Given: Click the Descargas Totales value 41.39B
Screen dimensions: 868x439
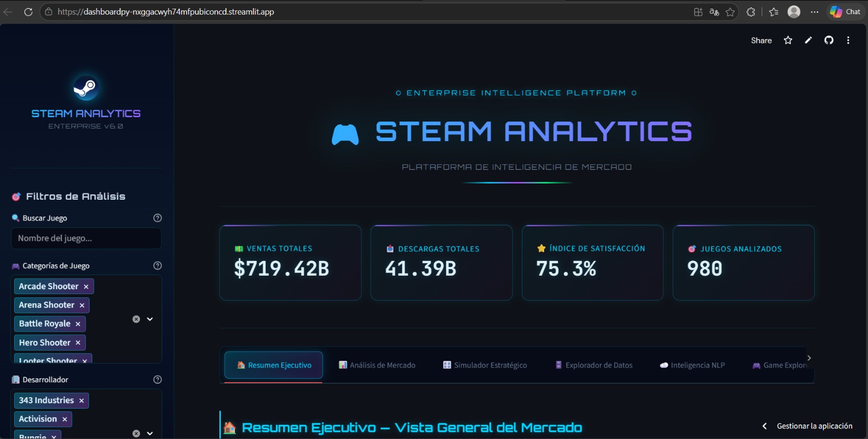Looking at the screenshot, I should [421, 269].
